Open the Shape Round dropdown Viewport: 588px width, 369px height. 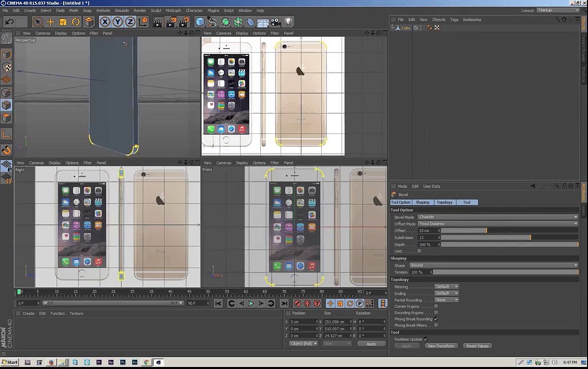pos(494,265)
